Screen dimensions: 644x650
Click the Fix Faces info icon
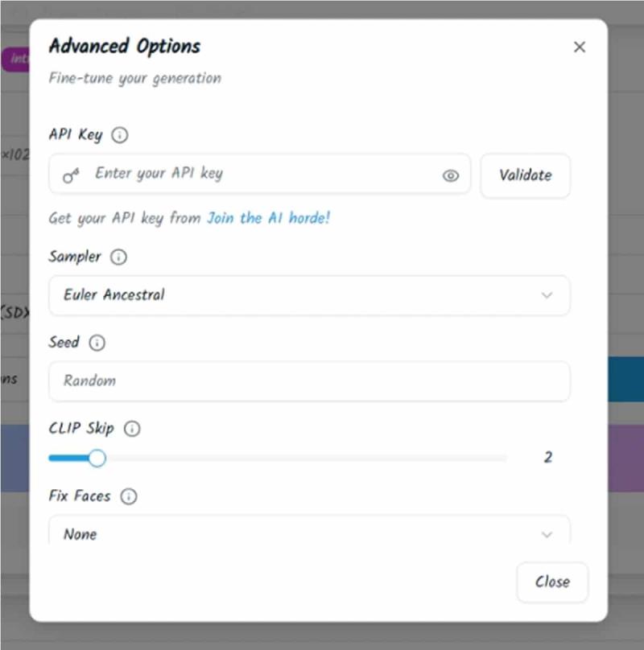(x=128, y=496)
